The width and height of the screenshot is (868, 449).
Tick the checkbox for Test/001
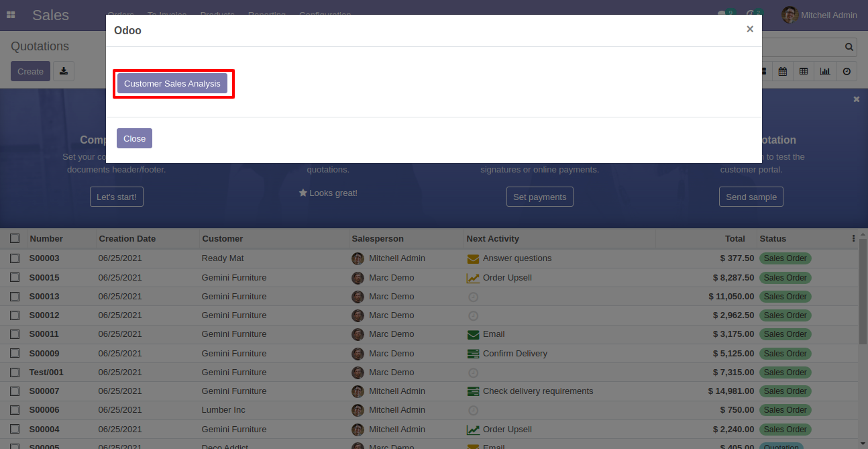15,372
